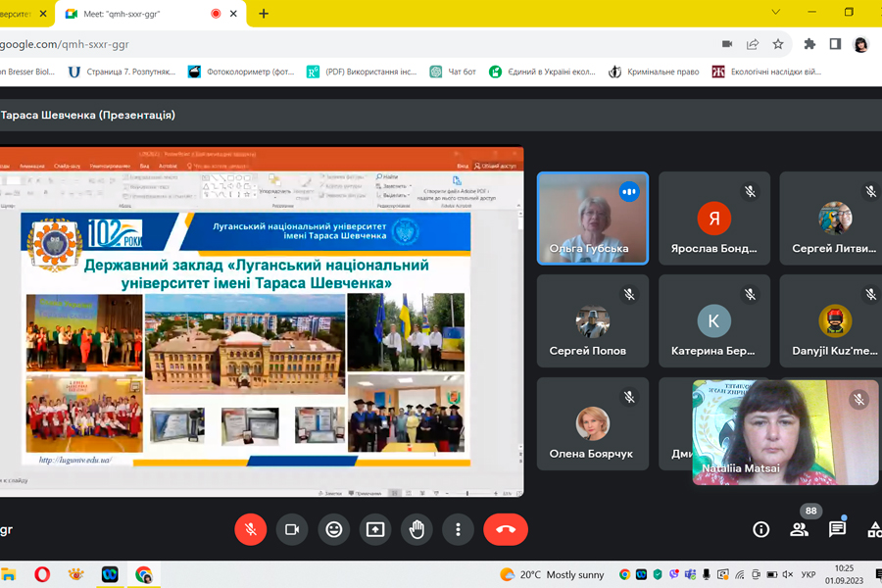Screen dimensions: 882x588
Task: Click the muted volume icon in system tray
Action: click(x=788, y=574)
